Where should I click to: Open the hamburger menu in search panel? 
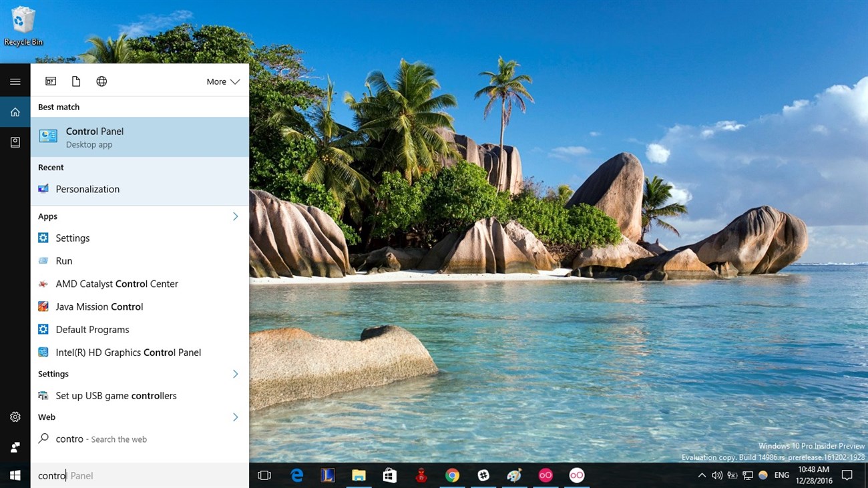(x=15, y=81)
